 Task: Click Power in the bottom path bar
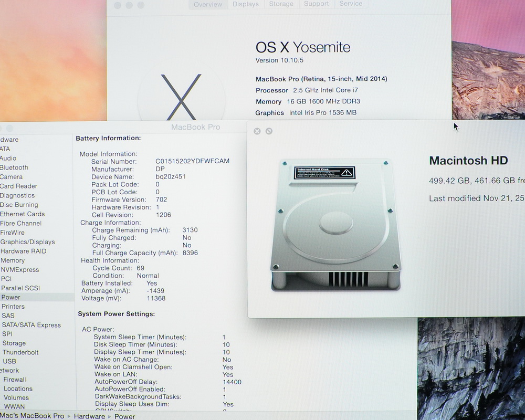tap(124, 416)
